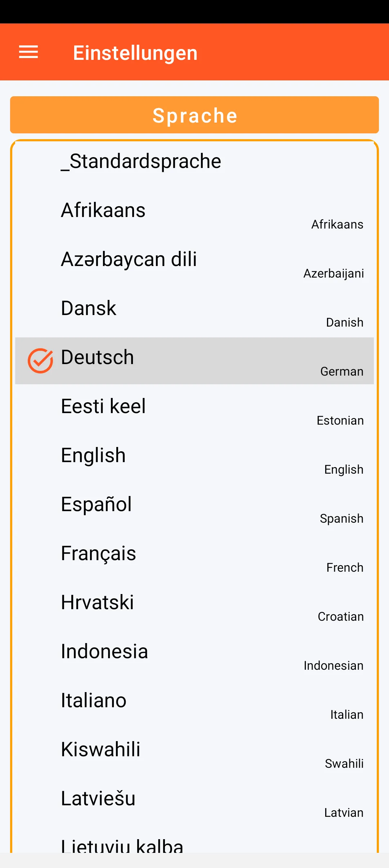Image resolution: width=389 pixels, height=868 pixels.
Task: Click the orange checkmark beside Deutsch
Action: pos(40,360)
